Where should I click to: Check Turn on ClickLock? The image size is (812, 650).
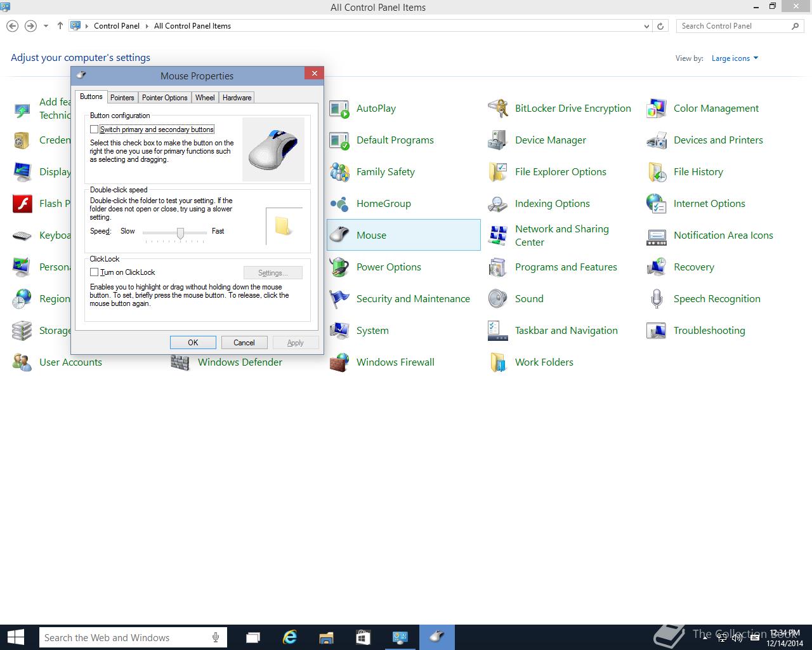pyautogui.click(x=94, y=272)
